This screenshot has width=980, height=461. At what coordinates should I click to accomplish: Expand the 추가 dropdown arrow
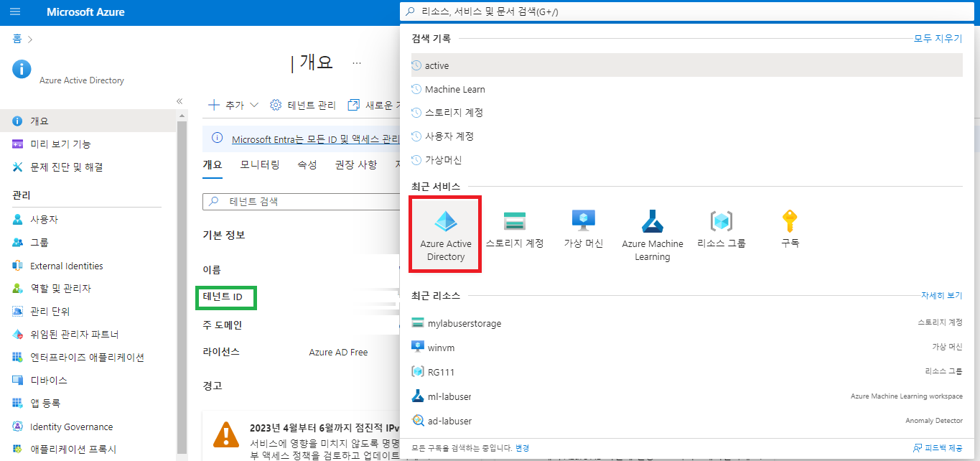[x=253, y=106]
